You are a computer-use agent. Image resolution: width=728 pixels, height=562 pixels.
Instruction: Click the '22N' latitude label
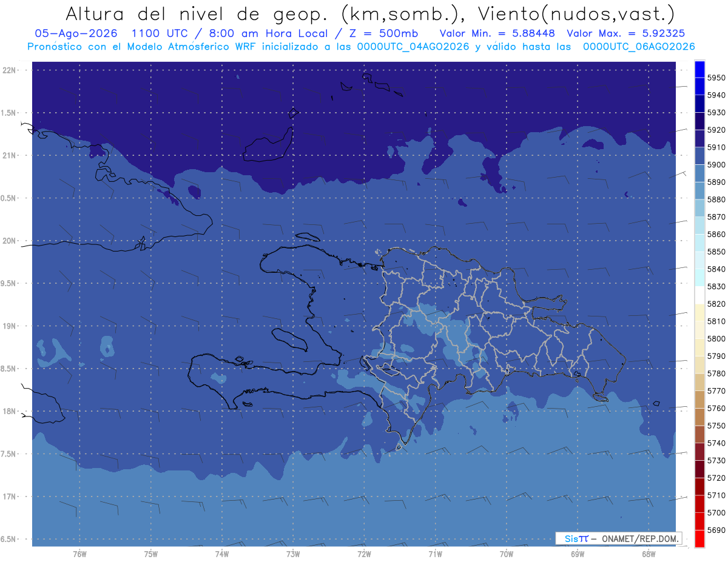pos(10,70)
